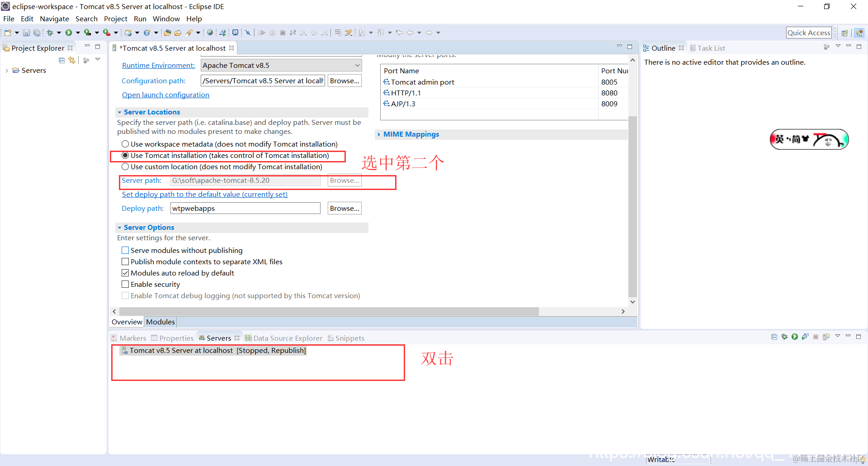Expand the Servers folder in Project Explorer

point(7,71)
